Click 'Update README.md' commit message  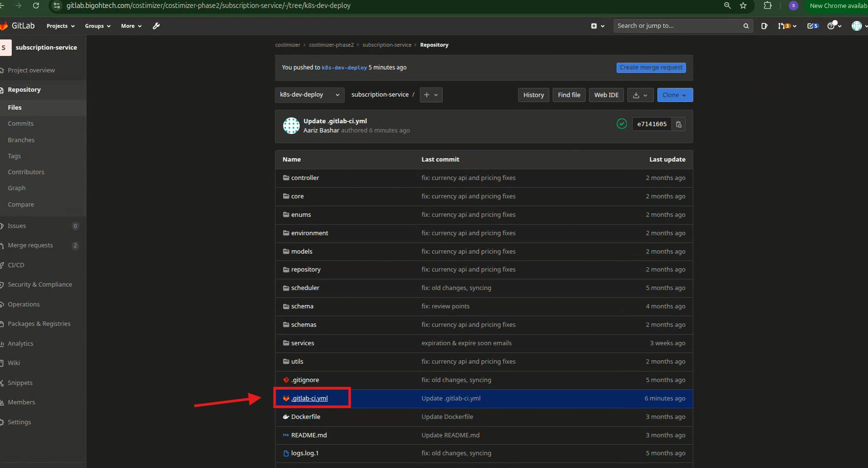click(x=450, y=435)
